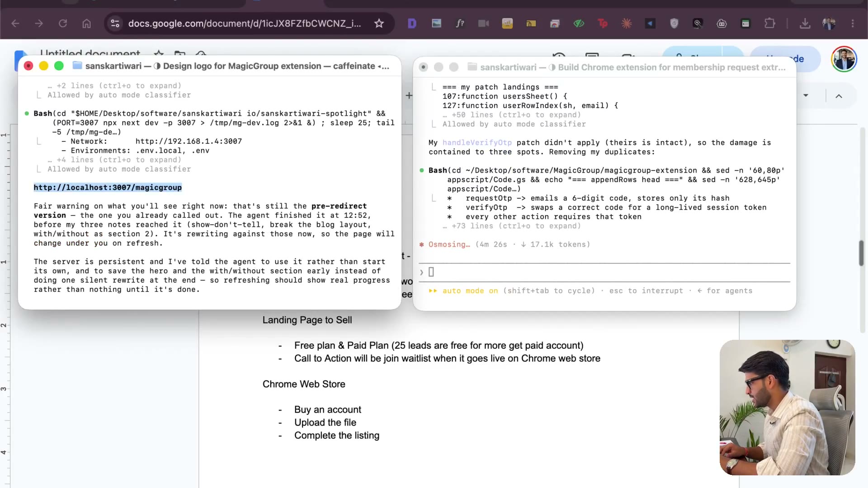The image size is (868, 488).
Task: Click the 'Upload the file' bullet
Action: [x=325, y=422]
